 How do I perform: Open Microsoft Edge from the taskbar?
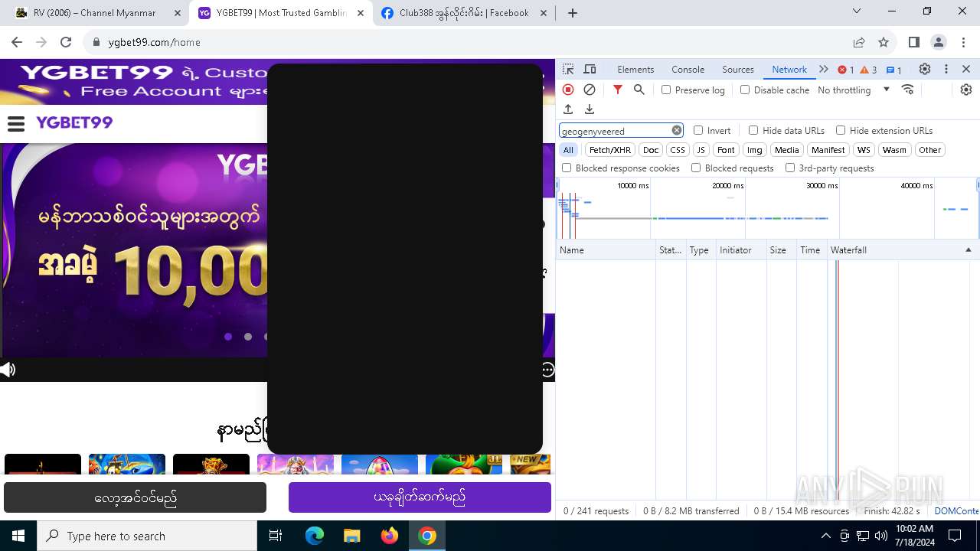click(x=315, y=536)
